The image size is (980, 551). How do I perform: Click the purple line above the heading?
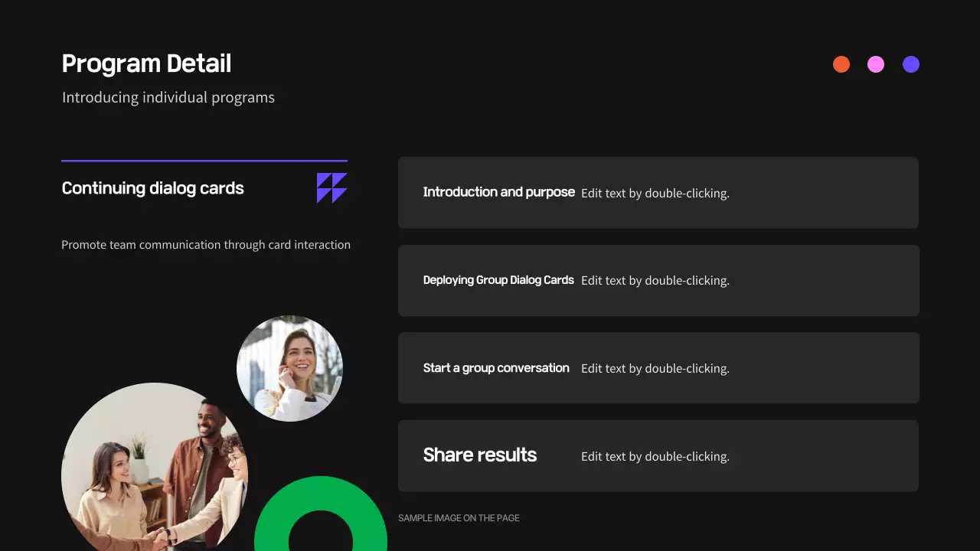tap(204, 161)
